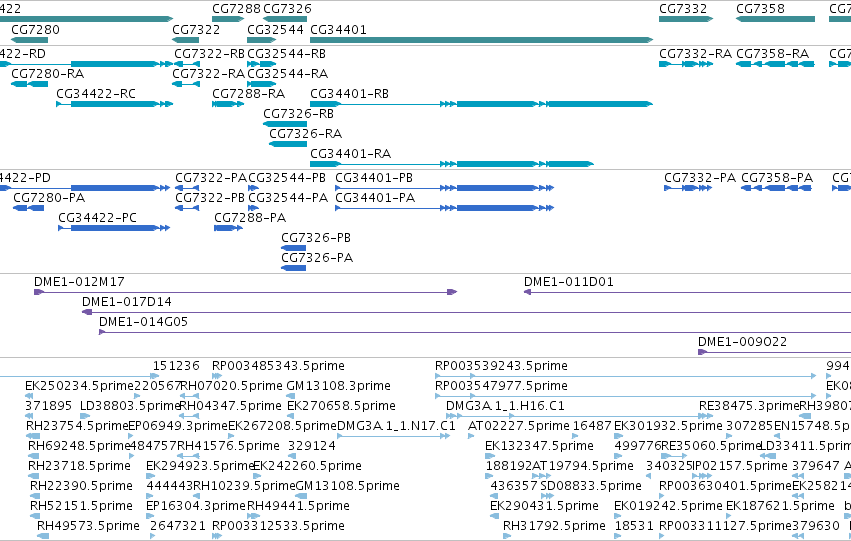Viewport: 851px width, 541px height.
Task: Select BAC clone DME1-012M17
Action: [x=246, y=292]
